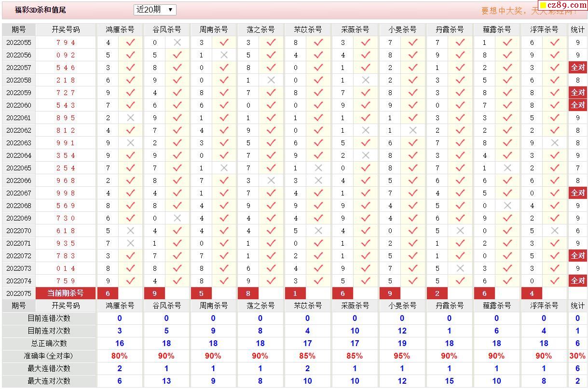Click the X mark for 芣苡杀号 in row 2022065
This screenshot has width=588, height=389.
pos(318,168)
